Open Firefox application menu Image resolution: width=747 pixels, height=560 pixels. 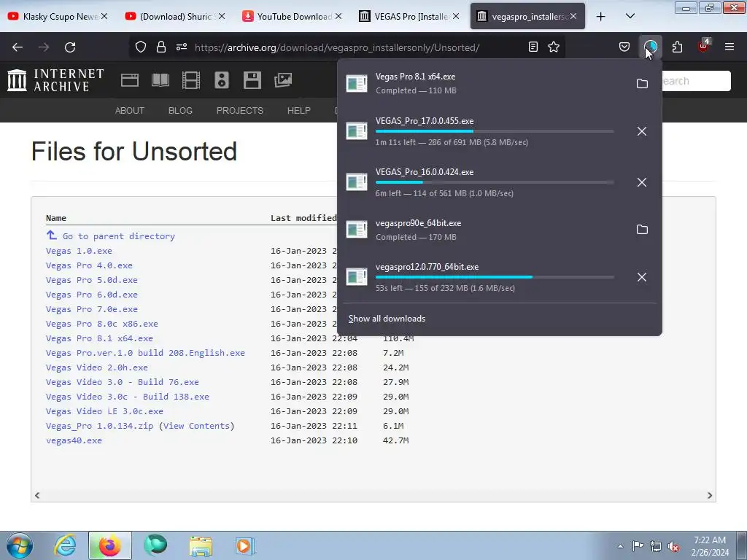pyautogui.click(x=729, y=47)
